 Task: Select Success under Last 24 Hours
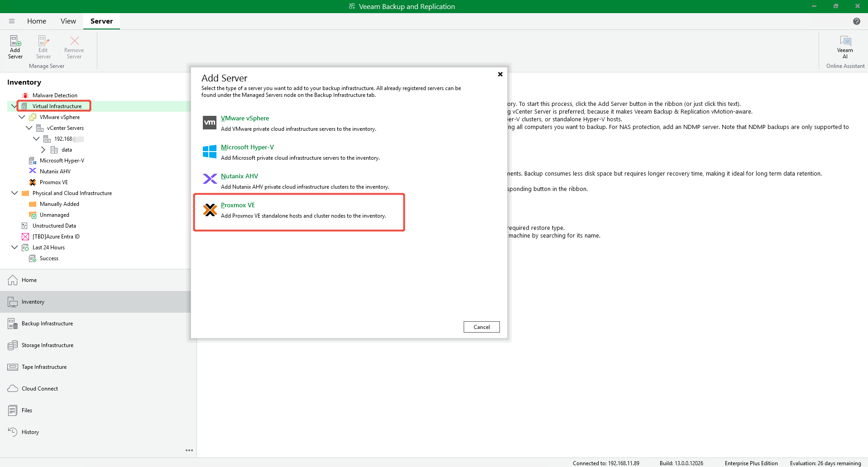[49, 258]
